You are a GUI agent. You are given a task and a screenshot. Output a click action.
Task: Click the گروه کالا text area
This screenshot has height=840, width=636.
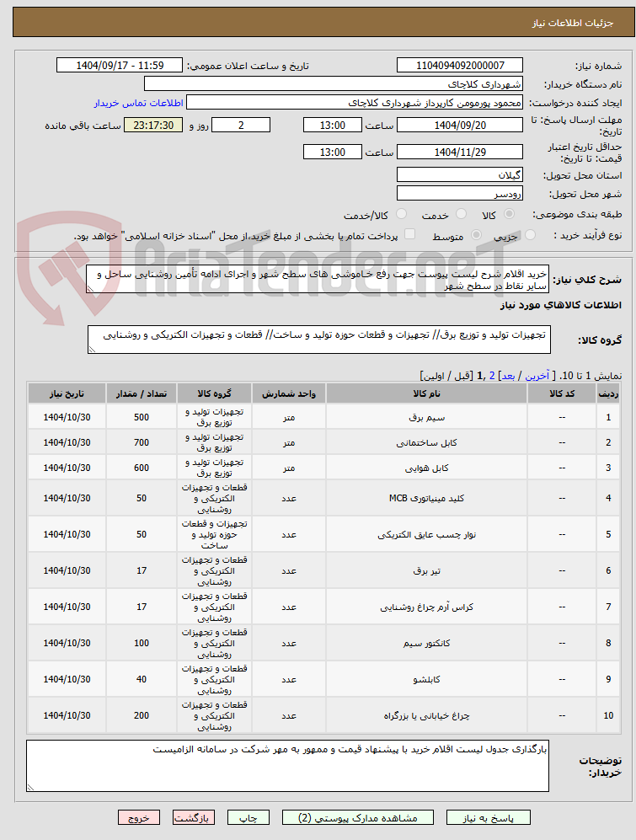click(x=318, y=340)
